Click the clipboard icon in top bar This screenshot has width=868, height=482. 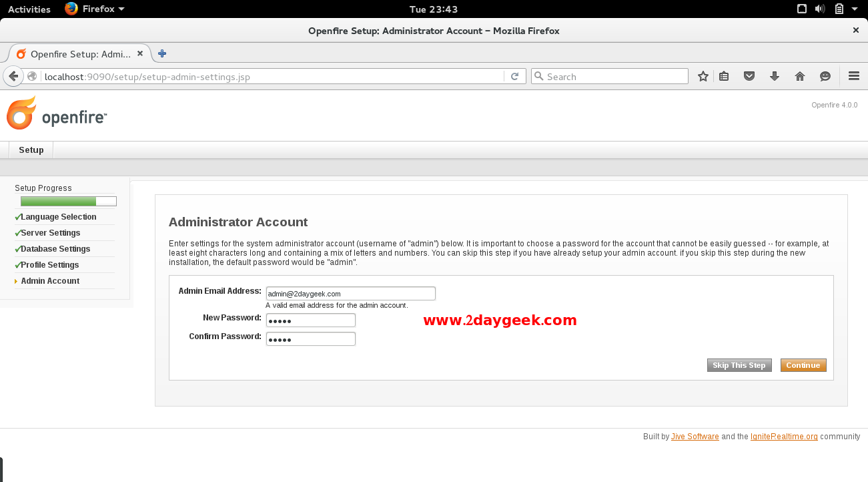(839, 9)
